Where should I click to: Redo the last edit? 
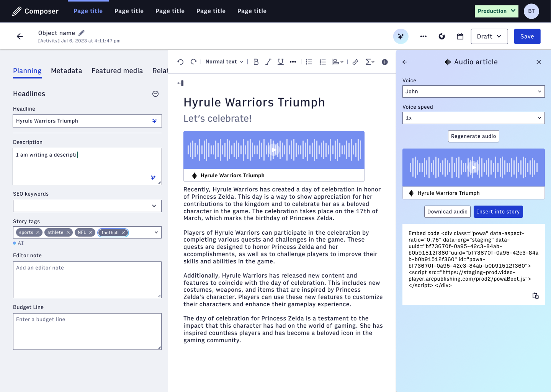coord(194,62)
